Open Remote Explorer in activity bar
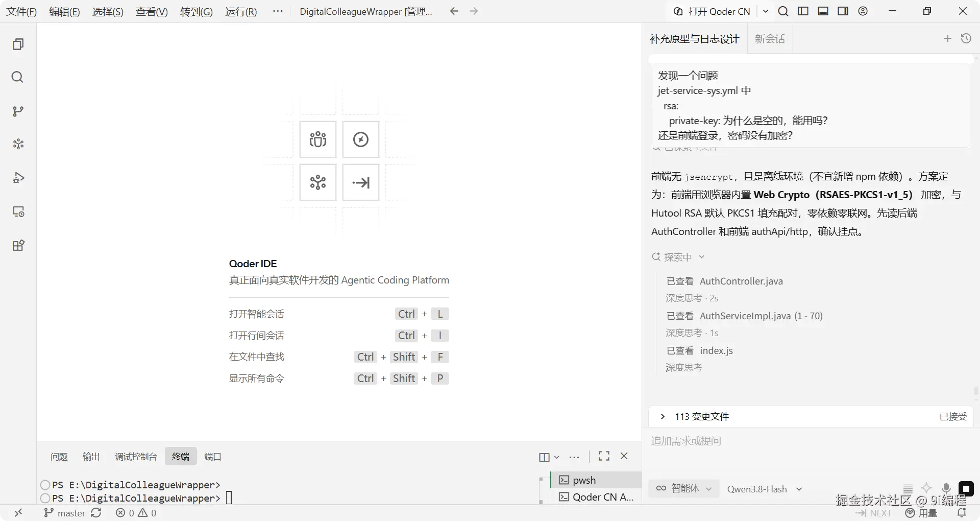 (18, 211)
